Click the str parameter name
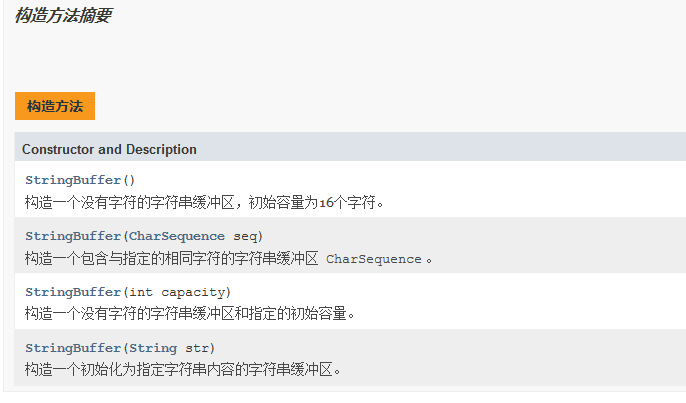This screenshot has height=403, width=686. click(x=197, y=348)
